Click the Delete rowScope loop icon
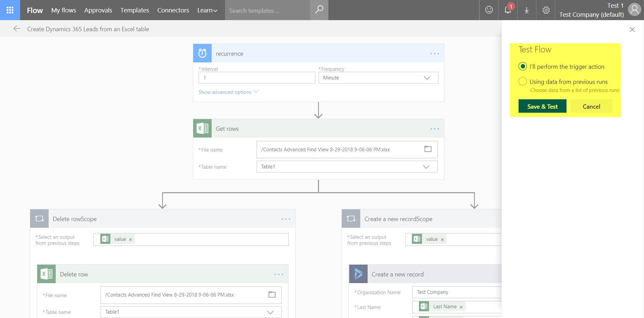The width and height of the screenshot is (644, 318). click(x=39, y=219)
